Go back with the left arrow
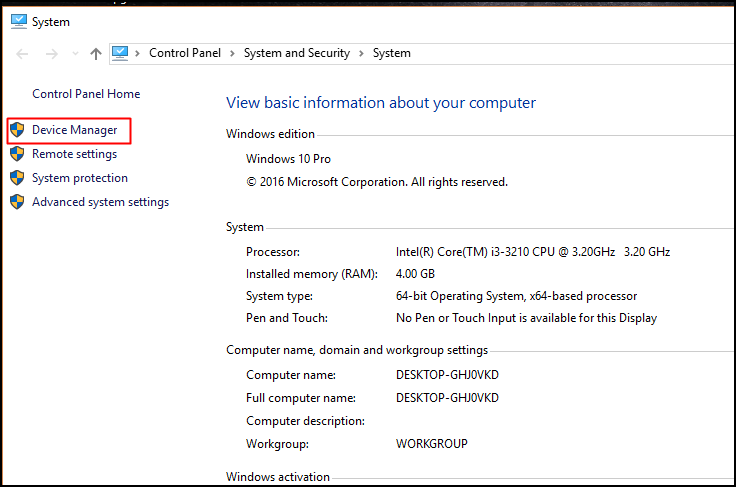Screen dimensions: 736x487 [x=22, y=54]
